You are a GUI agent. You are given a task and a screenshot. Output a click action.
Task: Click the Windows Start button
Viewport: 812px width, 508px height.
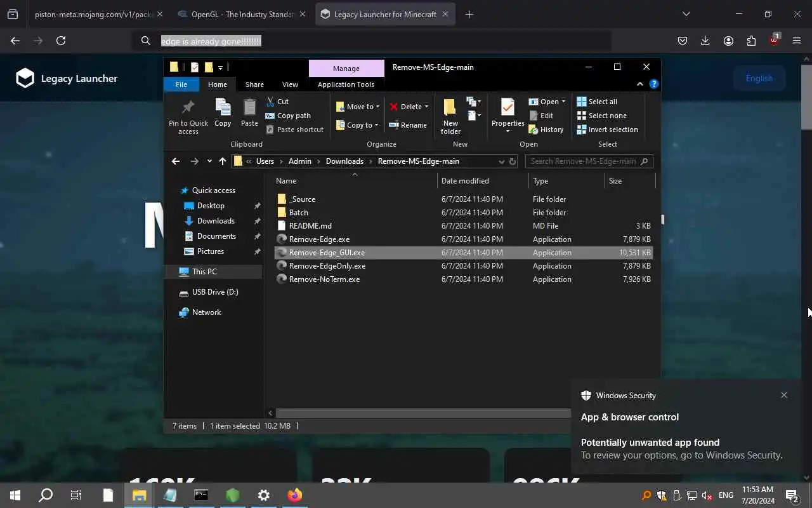(x=15, y=495)
